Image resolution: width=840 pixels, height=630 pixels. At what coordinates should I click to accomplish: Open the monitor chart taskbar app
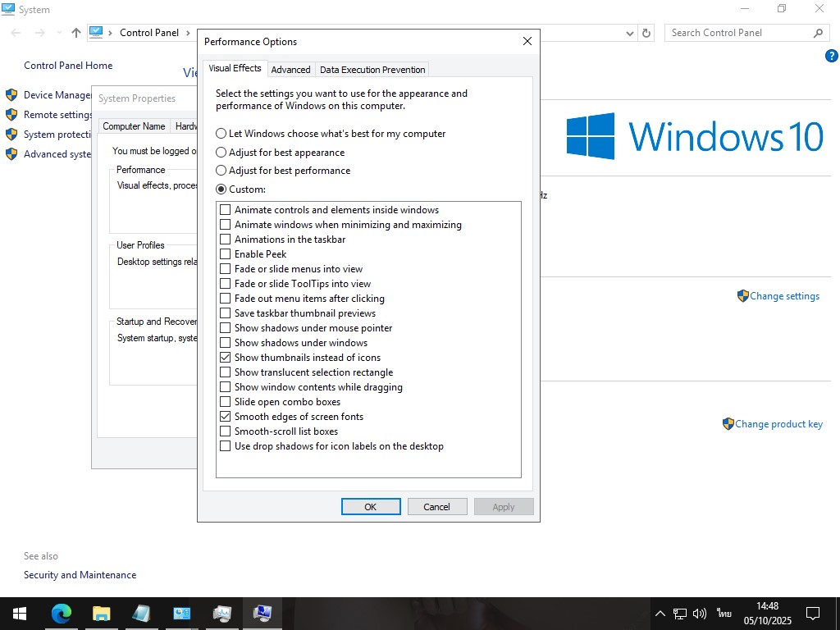[221, 614]
